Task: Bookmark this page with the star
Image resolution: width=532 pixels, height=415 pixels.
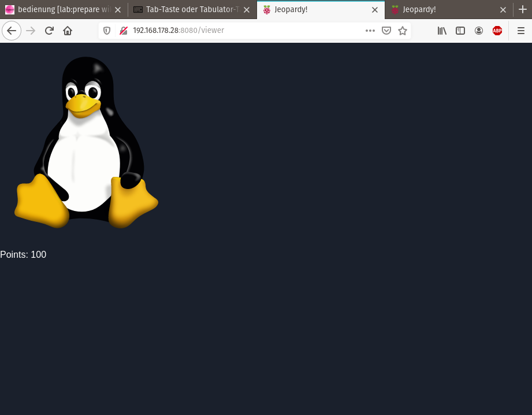Action: (x=403, y=31)
